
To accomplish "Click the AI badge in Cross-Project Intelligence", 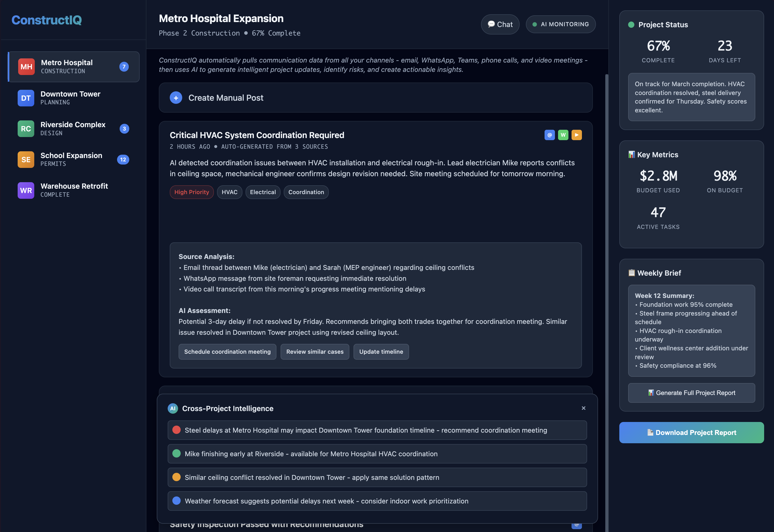I will point(173,408).
